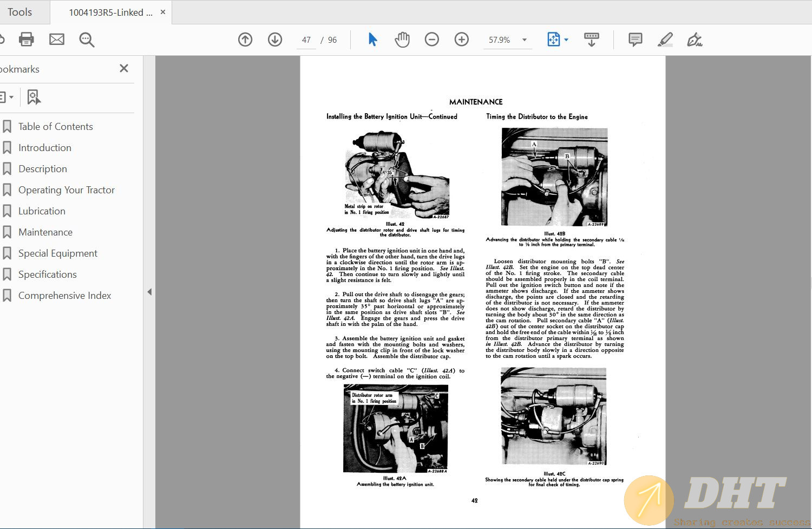Collapse the bookmarks side panel
812x529 pixels.
149,292
